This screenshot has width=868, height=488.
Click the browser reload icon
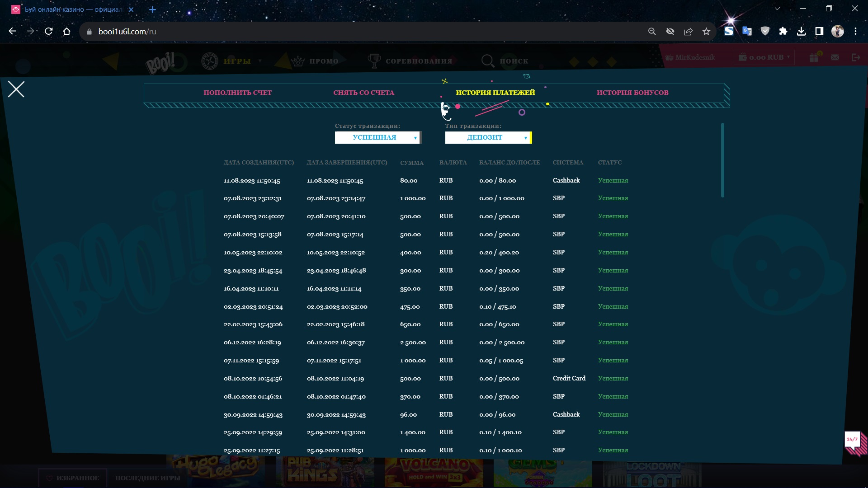click(x=49, y=32)
